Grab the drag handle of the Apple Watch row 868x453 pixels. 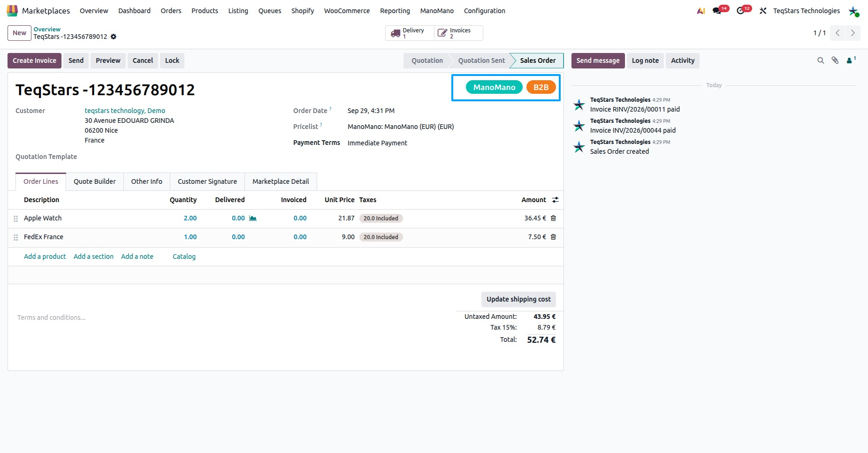(15, 219)
